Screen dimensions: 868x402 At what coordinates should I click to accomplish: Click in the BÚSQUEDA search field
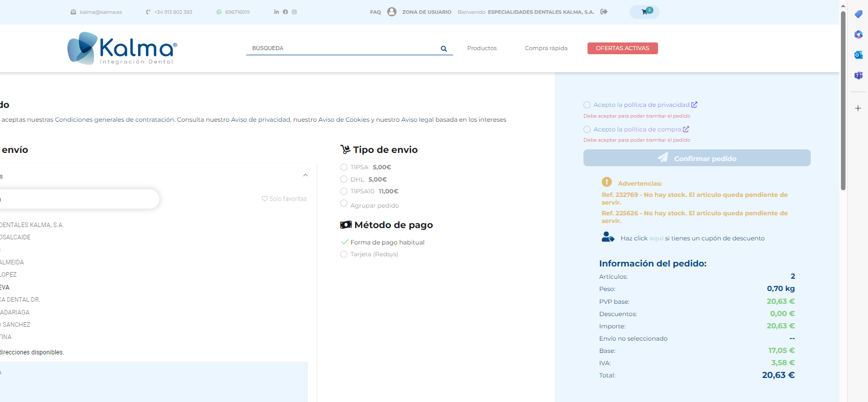pos(343,48)
